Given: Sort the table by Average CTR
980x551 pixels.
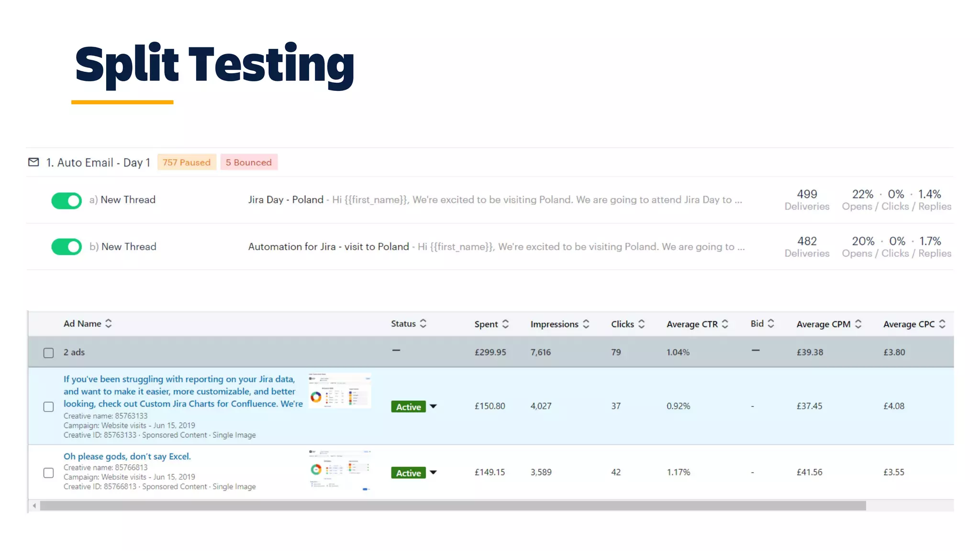Looking at the screenshot, I should [x=697, y=324].
